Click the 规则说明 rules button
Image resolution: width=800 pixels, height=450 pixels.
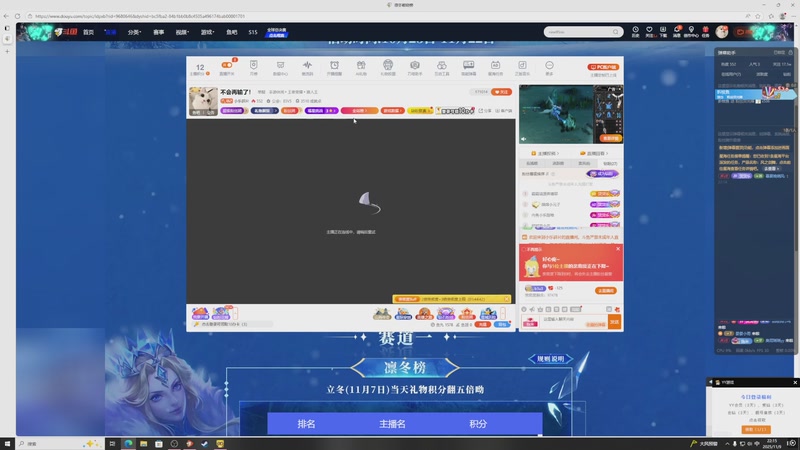pyautogui.click(x=551, y=359)
